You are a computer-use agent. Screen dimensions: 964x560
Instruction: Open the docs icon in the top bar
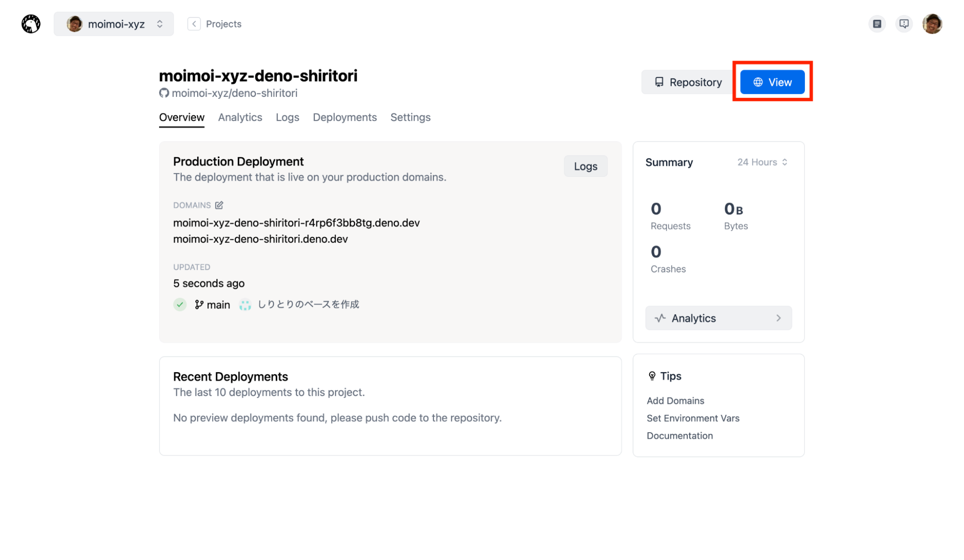pos(877,24)
